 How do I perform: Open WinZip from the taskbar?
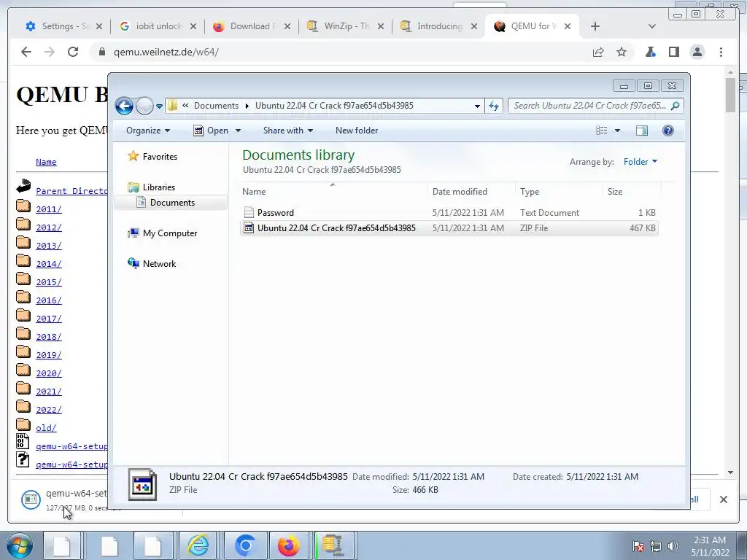[x=334, y=545]
